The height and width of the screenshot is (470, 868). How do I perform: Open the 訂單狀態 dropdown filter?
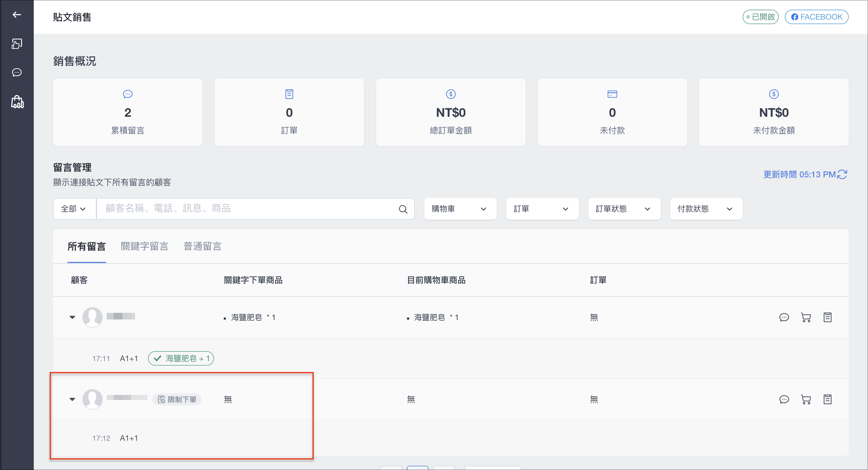624,209
